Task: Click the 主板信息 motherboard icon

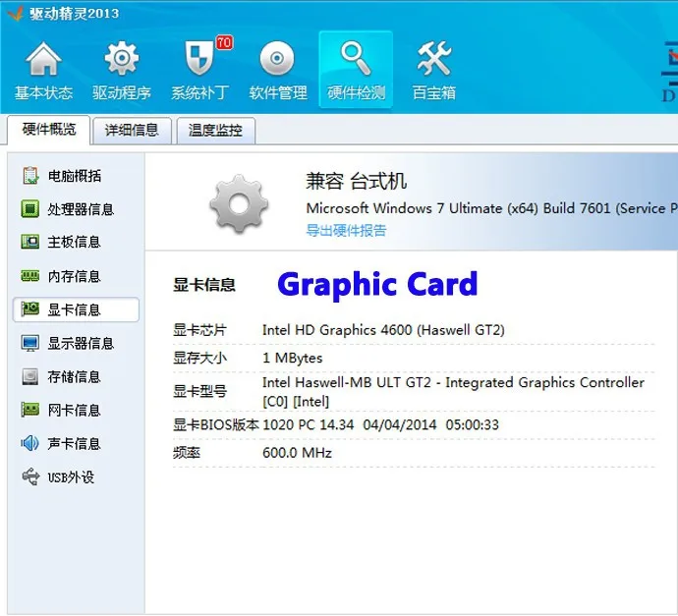Action: pos(30,242)
